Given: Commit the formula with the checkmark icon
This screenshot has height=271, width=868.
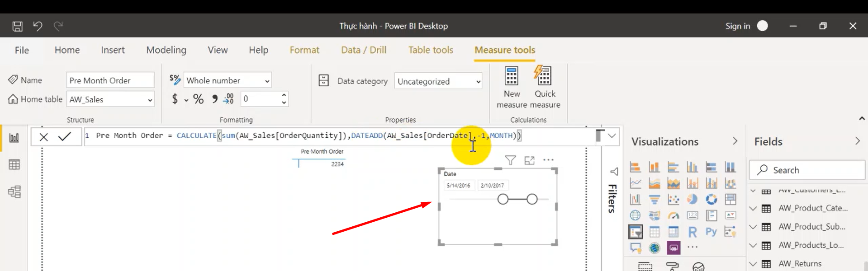Looking at the screenshot, I should point(65,136).
